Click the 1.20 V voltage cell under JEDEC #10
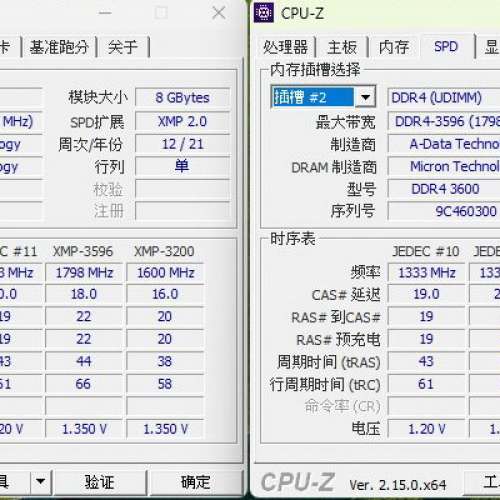500x500 pixels. [x=427, y=429]
